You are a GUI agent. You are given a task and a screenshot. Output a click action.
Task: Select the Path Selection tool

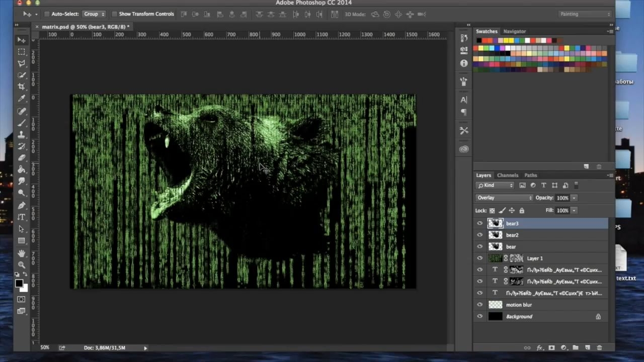click(21, 229)
